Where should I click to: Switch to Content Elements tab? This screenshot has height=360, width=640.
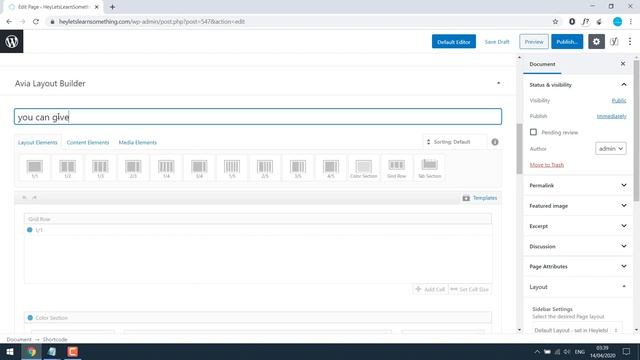[88, 142]
